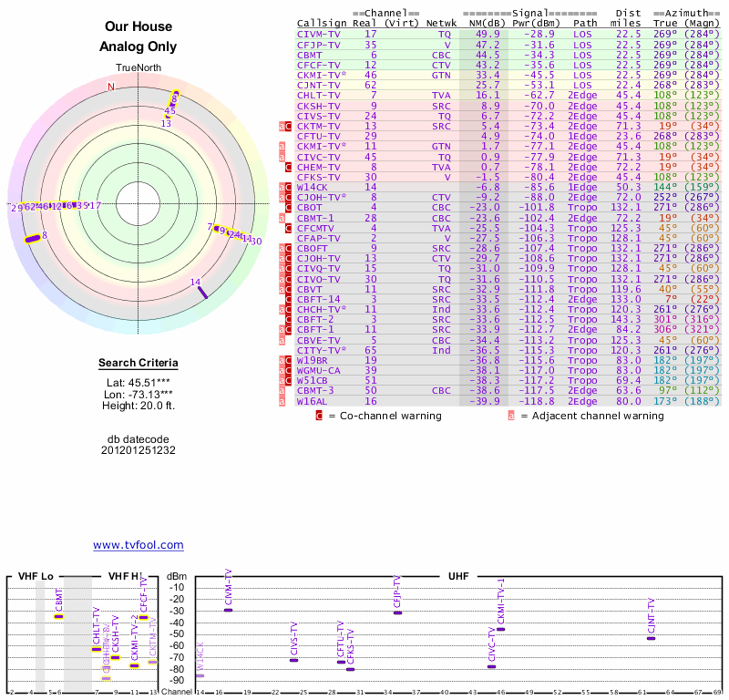The height and width of the screenshot is (700, 729).
Task: Select the CKSH-TV callsign in table
Action: (x=318, y=106)
